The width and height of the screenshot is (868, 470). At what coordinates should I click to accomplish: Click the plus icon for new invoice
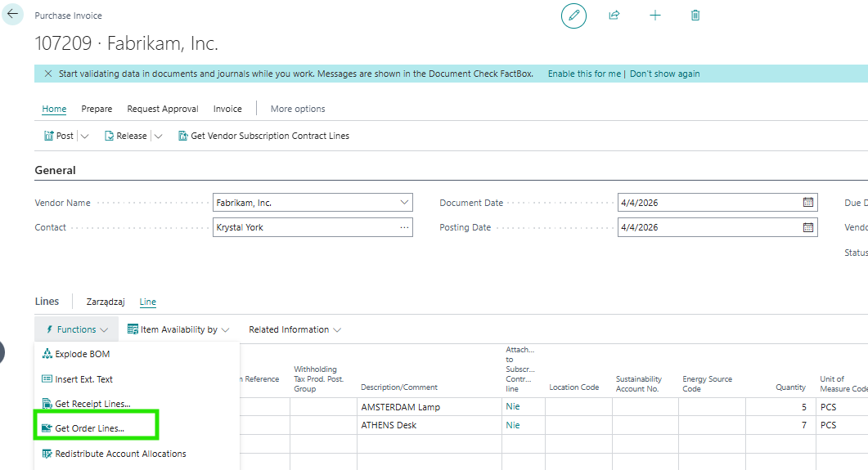click(x=655, y=16)
